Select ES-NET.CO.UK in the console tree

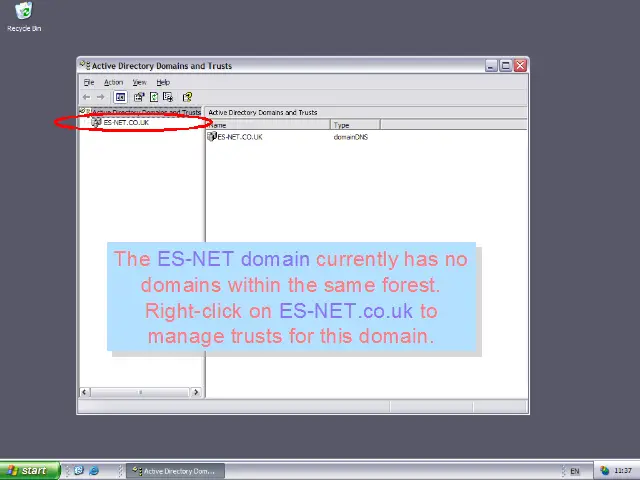pos(126,122)
